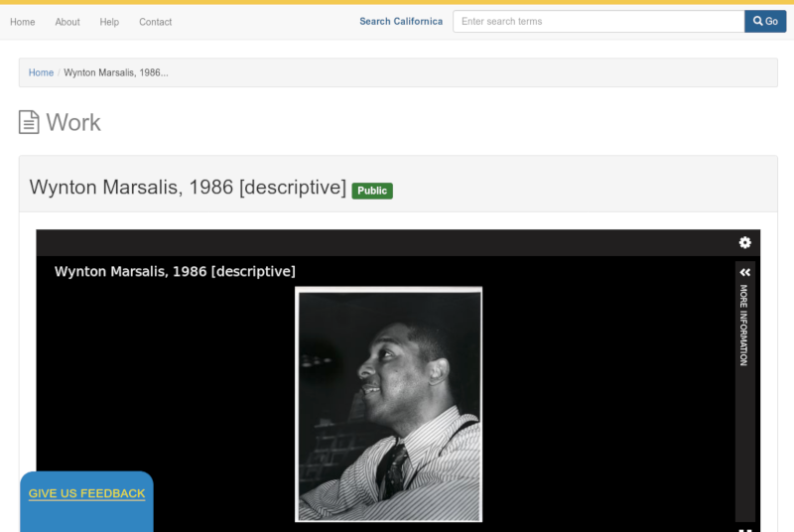This screenshot has width=794, height=532.
Task: Open the Help page
Action: [109, 22]
